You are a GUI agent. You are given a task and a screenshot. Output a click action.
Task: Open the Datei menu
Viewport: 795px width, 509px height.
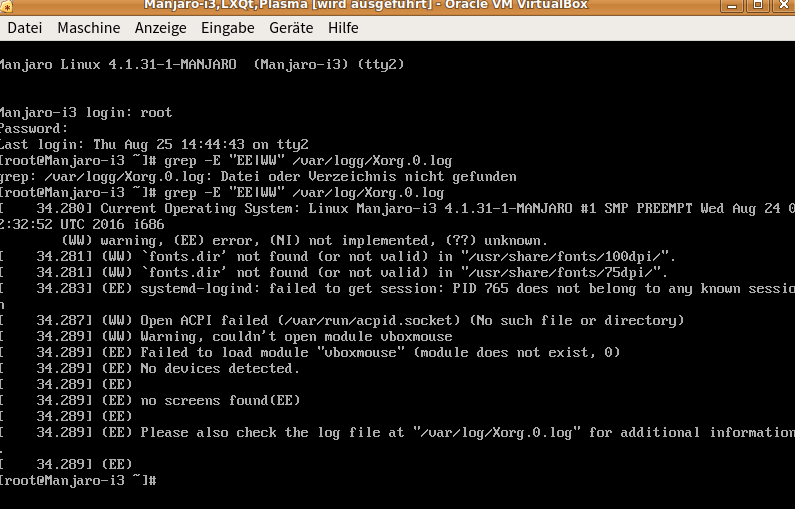24,28
